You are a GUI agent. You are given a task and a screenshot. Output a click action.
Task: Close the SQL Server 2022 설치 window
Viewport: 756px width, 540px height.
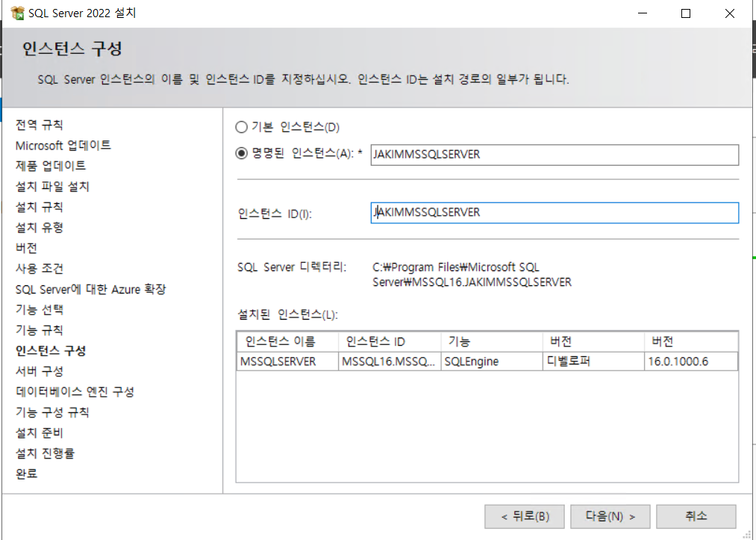click(730, 13)
